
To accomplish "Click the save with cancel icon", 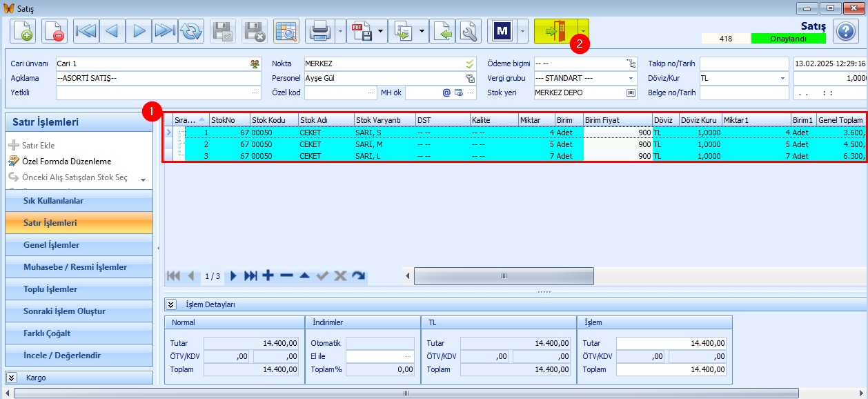I will point(255,31).
